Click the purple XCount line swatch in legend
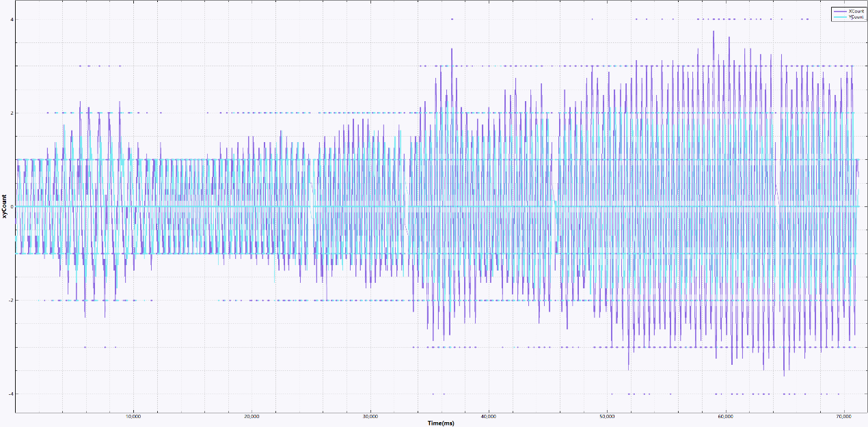Image resolution: width=868 pixels, height=427 pixels. pos(839,11)
